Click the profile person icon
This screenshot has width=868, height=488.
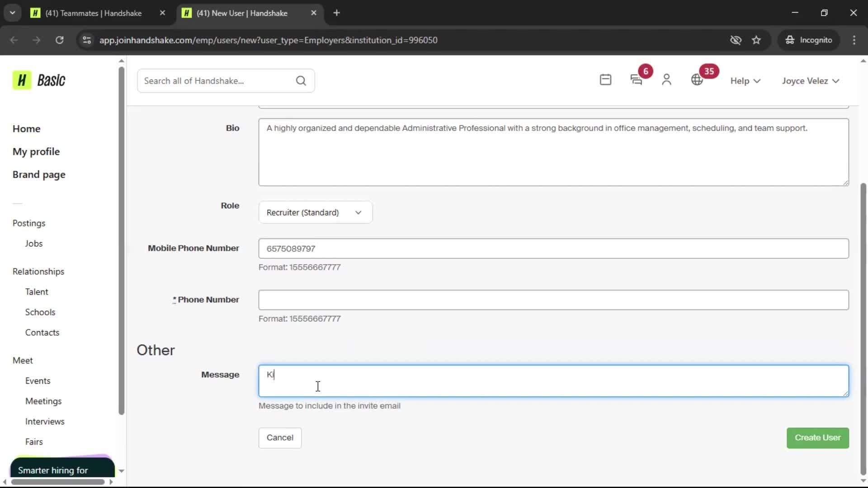click(666, 80)
